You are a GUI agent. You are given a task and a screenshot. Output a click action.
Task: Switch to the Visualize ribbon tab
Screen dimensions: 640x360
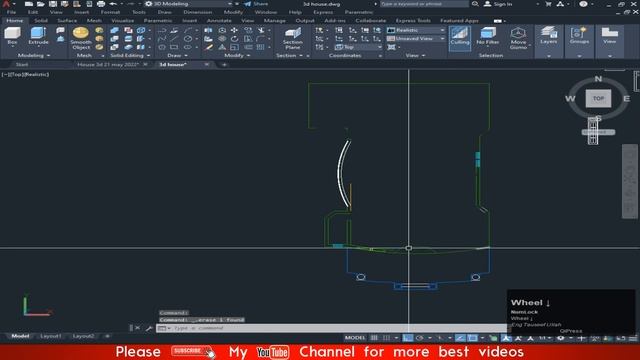pyautogui.click(x=122, y=20)
